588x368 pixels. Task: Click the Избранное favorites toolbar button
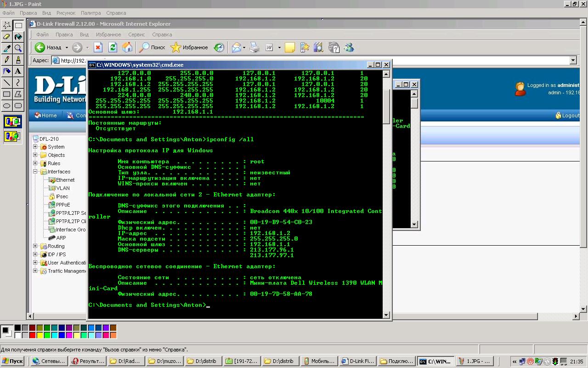pyautogui.click(x=189, y=47)
